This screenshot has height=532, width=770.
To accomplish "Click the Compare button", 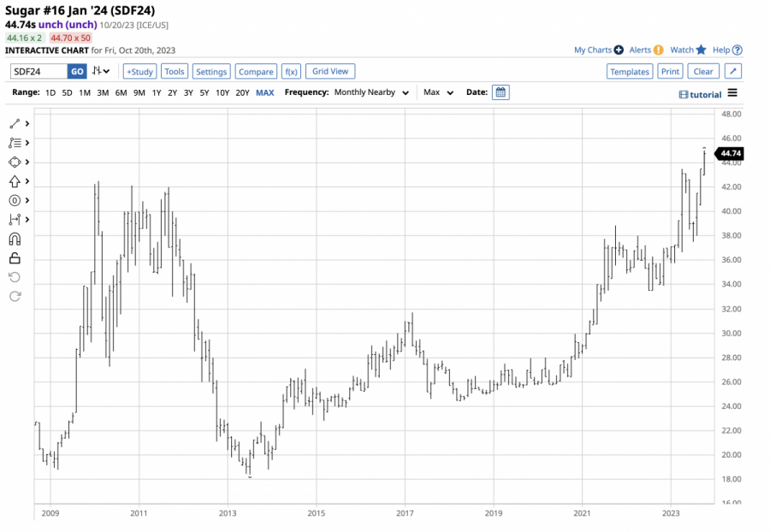I will (256, 71).
